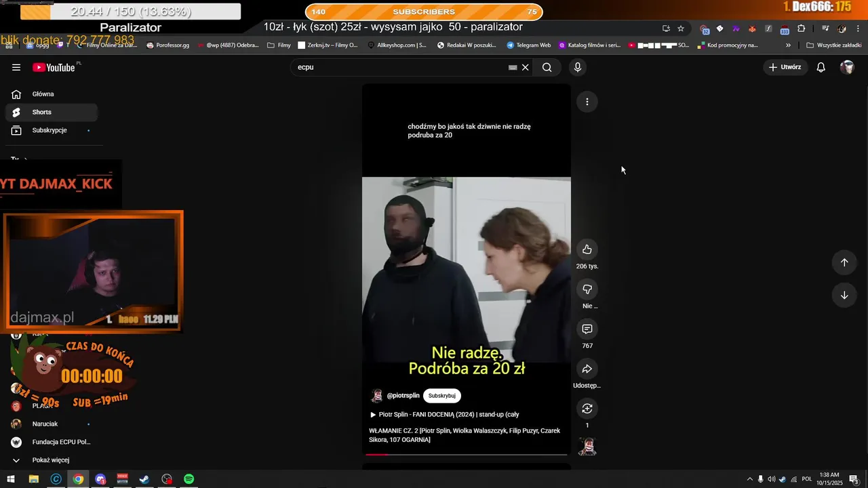Open YouTube notifications bell
The height and width of the screenshot is (488, 868).
click(821, 67)
